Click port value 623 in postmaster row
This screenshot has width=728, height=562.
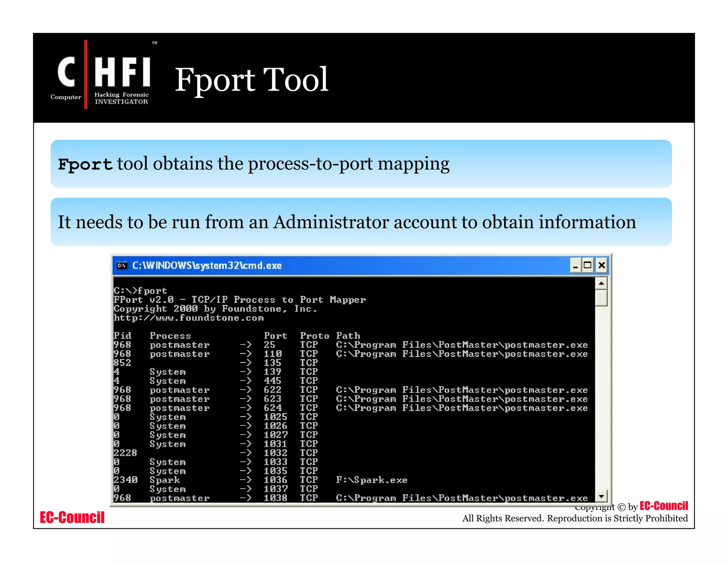273,399
